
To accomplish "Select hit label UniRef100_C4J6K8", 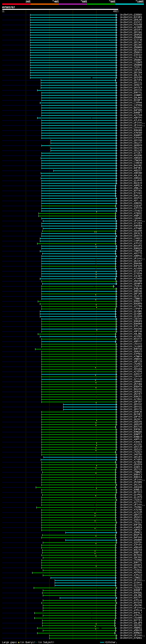I will coord(131,347).
